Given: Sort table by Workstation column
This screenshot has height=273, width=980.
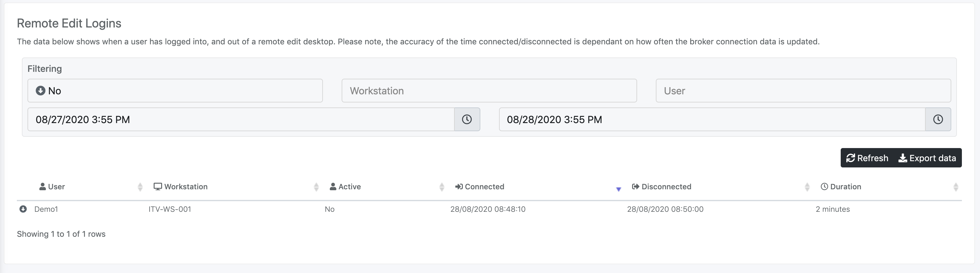Looking at the screenshot, I should pyautogui.click(x=186, y=186).
